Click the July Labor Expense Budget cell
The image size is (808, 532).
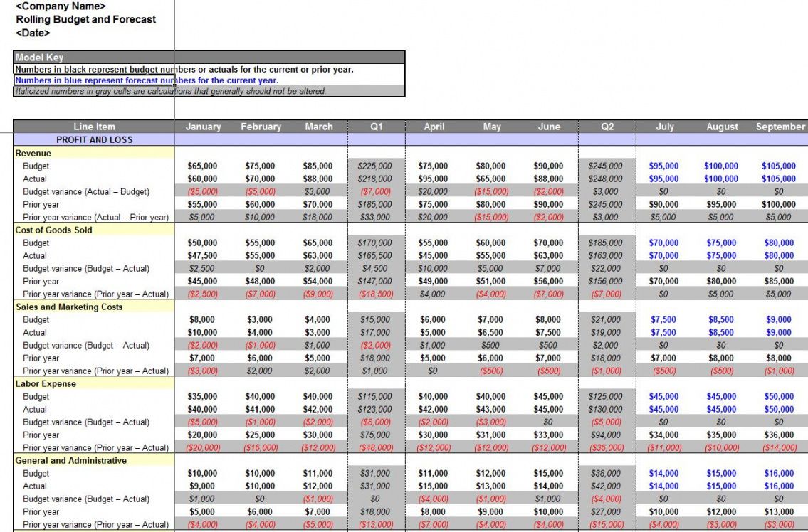tap(663, 396)
